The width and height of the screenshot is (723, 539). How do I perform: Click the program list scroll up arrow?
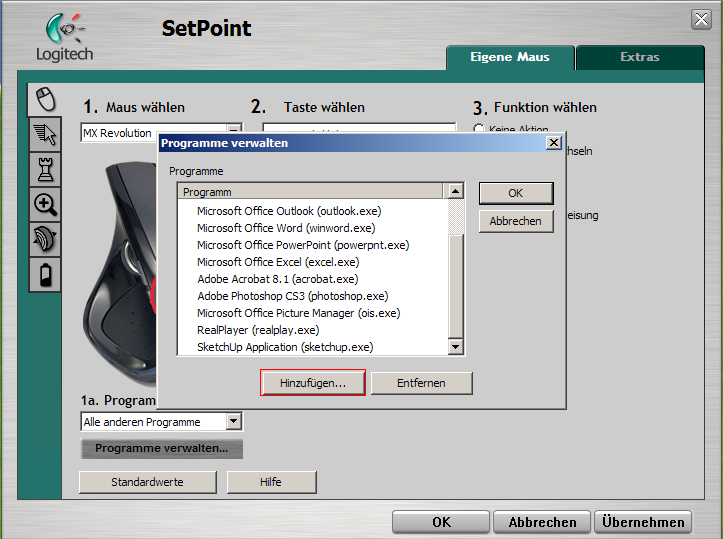tap(456, 191)
